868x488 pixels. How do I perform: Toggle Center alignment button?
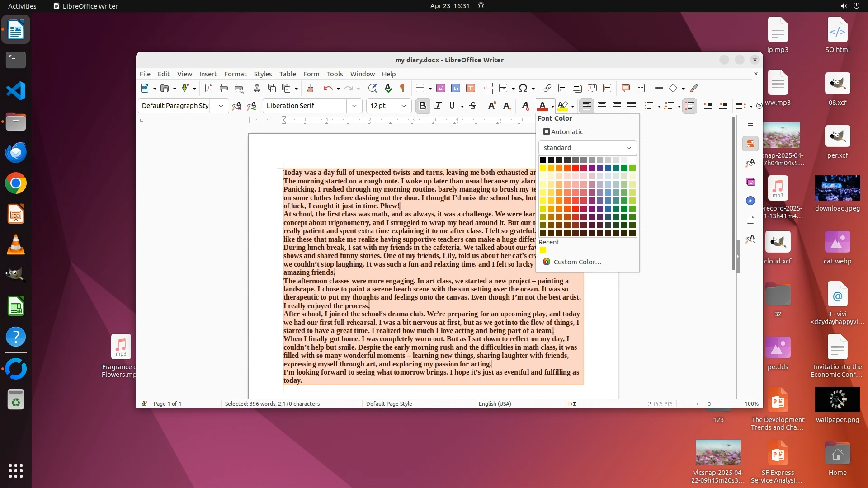click(x=601, y=106)
